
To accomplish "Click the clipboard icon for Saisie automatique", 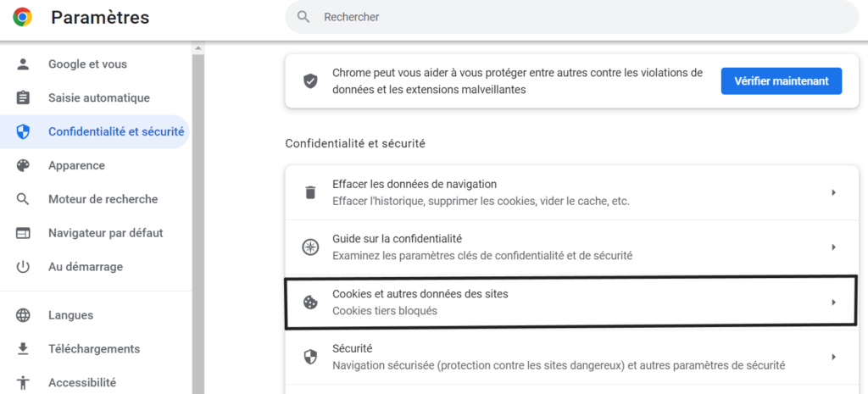I will [23, 98].
